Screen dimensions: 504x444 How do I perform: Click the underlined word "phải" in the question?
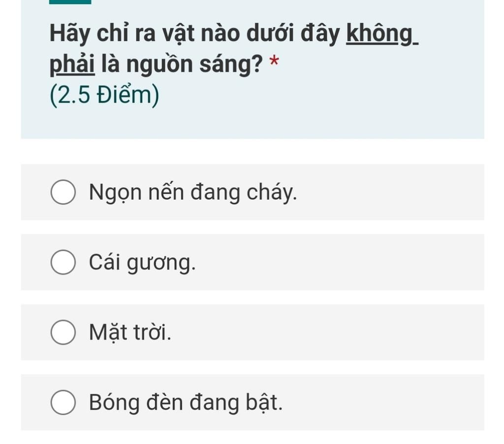tap(72, 65)
